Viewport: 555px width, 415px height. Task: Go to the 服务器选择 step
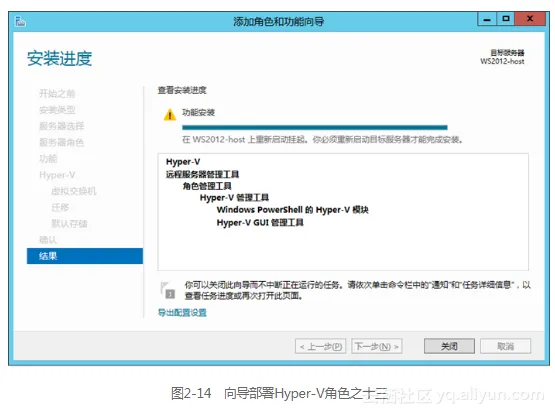click(62, 126)
